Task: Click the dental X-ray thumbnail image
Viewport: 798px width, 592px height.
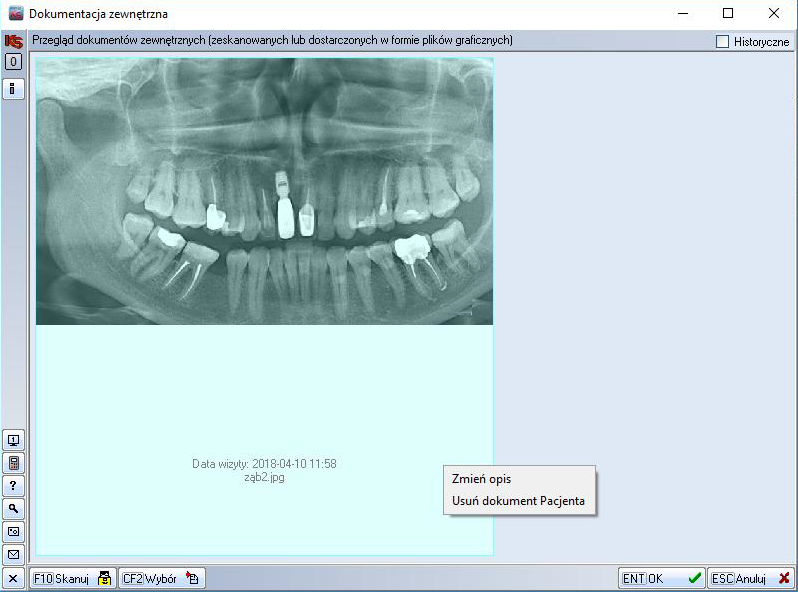Action: coord(264,191)
